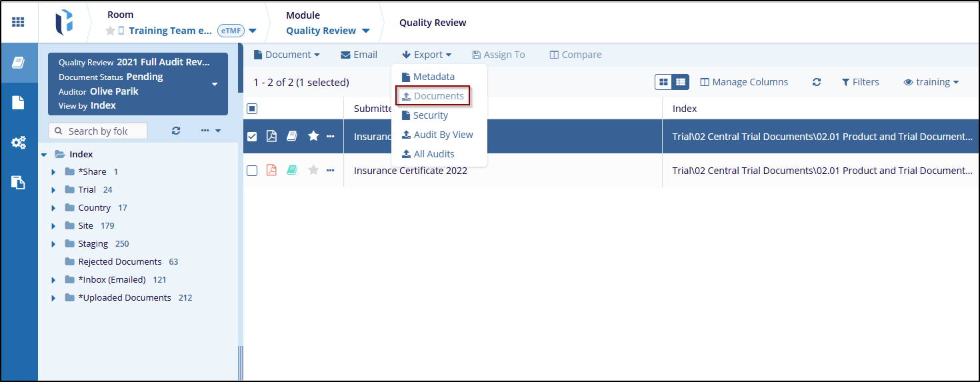The height and width of the screenshot is (382, 980).
Task: Star the Insurance Certificate 2022 document
Action: coord(313,171)
